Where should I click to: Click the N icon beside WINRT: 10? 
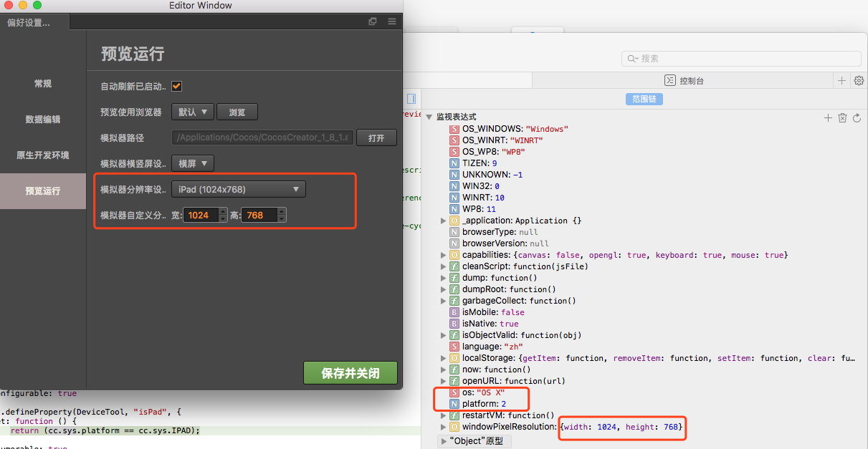pyautogui.click(x=454, y=198)
